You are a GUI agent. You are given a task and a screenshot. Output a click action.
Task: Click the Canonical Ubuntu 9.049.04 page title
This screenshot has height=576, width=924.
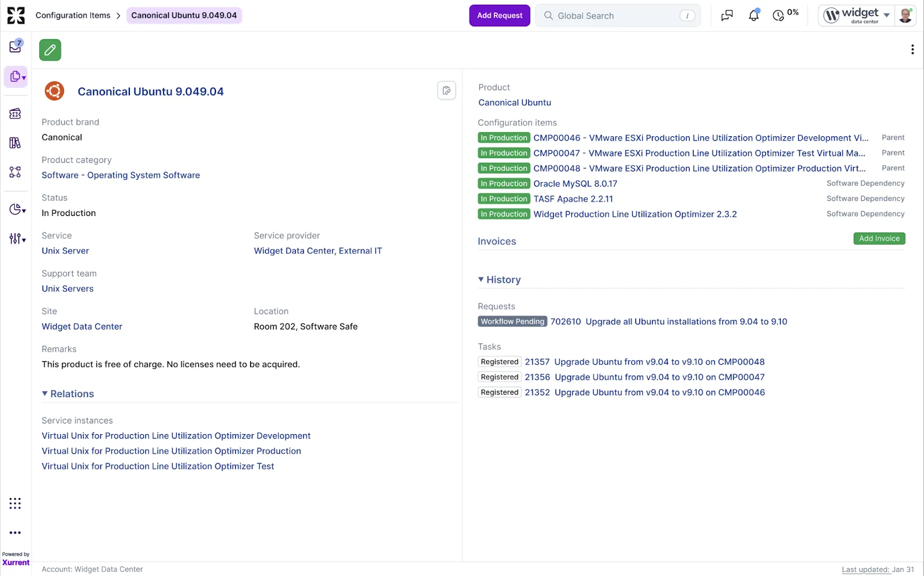tap(151, 91)
